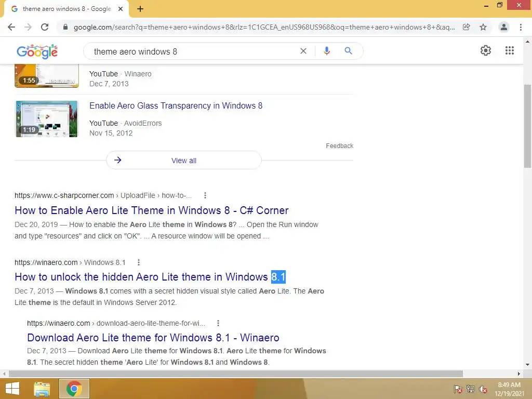Open 'How to Enable Aero Lite Theme' C# Corner
Screen dimensions: 532x399
151,210
